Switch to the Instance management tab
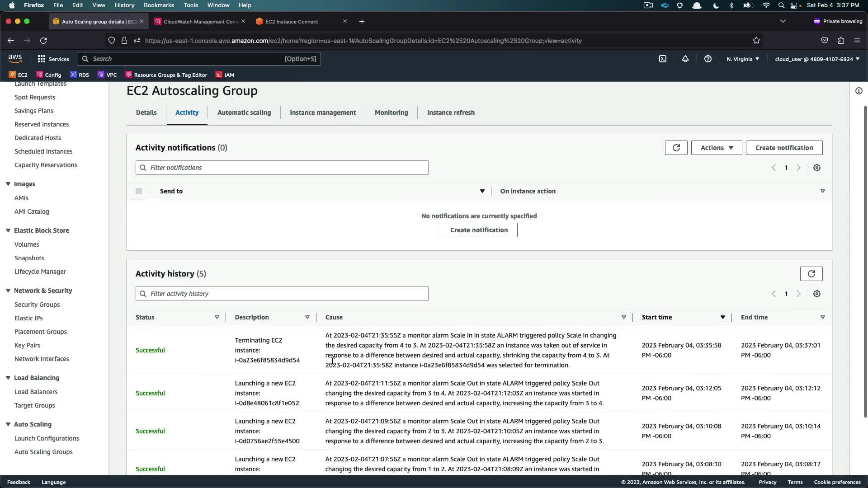The width and height of the screenshot is (868, 488). (x=322, y=113)
